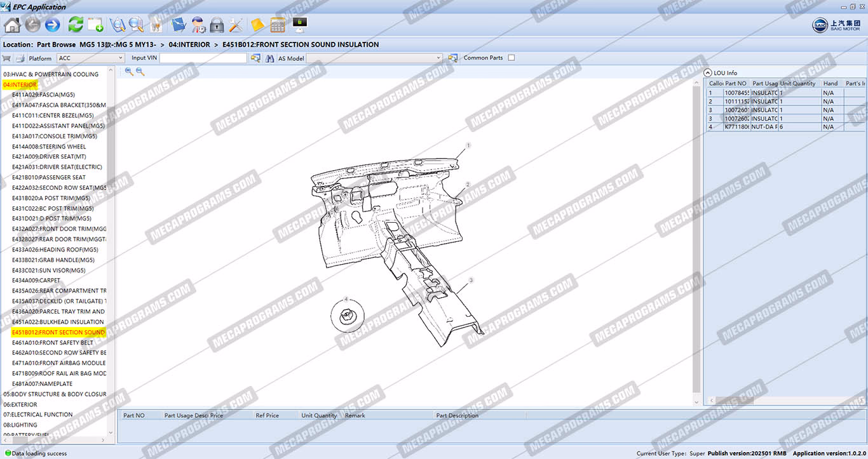Screen dimensions: 868x459
Task: Click the Input VIN text field
Action: point(203,58)
